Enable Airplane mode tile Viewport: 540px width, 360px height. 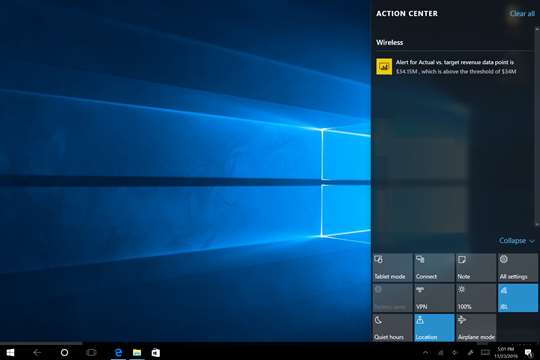[x=476, y=328]
